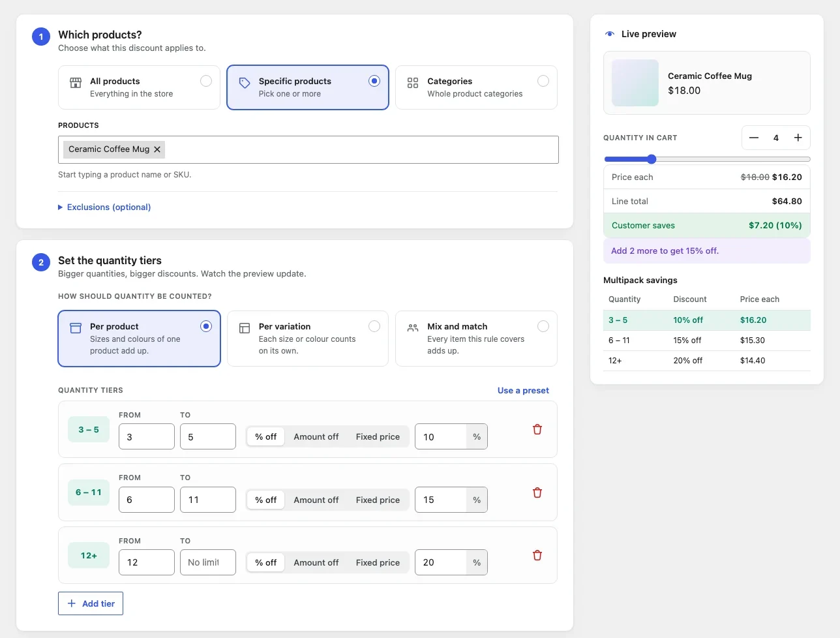This screenshot has width=840, height=638.
Task: Select Amount off in the 12+ tier
Action: point(316,562)
